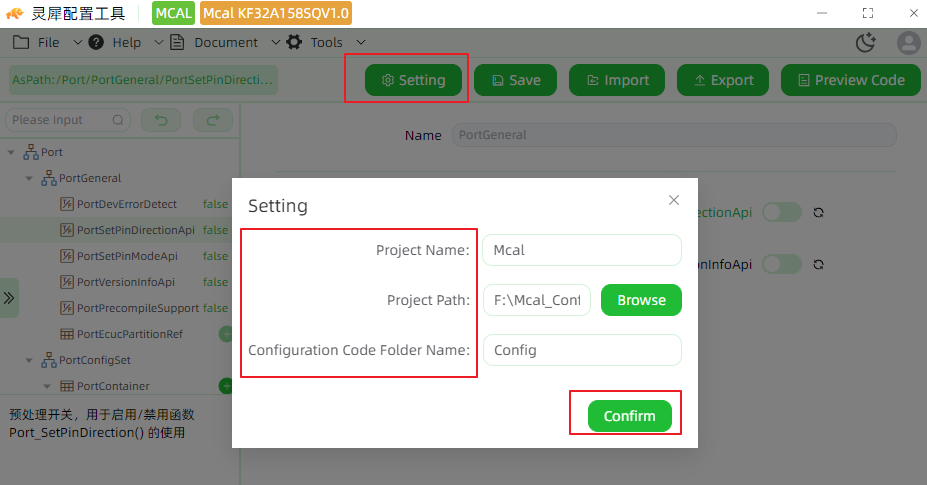Open the user account avatar icon
Screen dimensions: 927x485
(909, 43)
